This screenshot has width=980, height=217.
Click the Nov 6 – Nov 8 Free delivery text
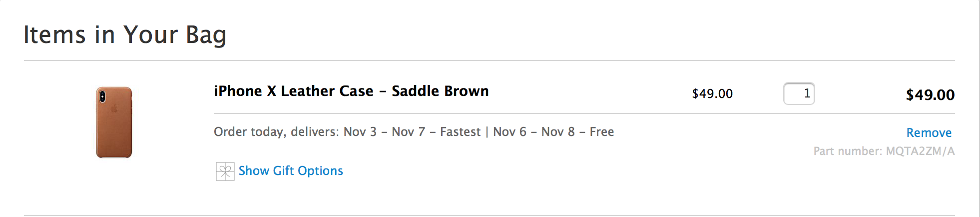click(x=553, y=132)
